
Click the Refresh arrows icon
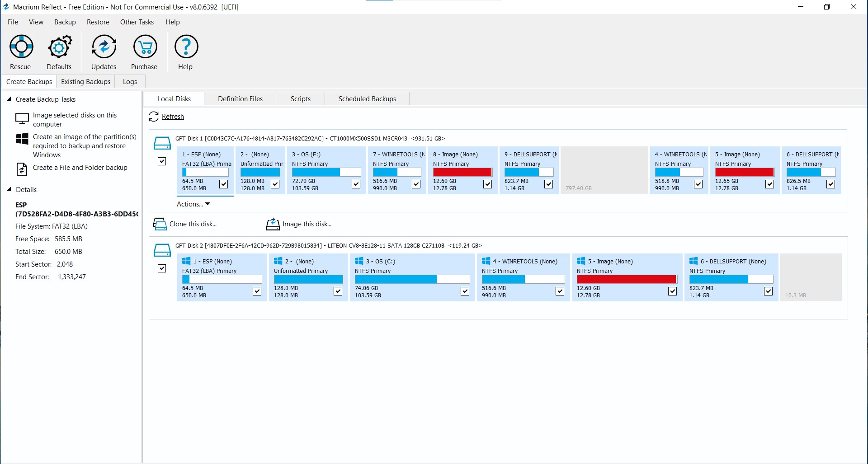click(154, 117)
